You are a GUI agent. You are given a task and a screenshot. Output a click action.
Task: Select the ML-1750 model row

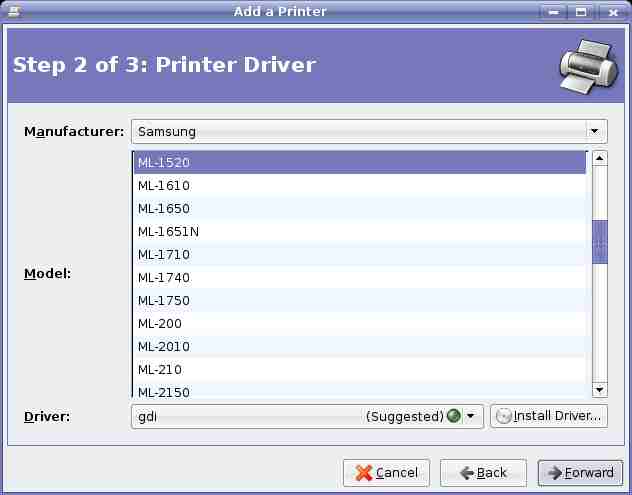click(x=360, y=300)
